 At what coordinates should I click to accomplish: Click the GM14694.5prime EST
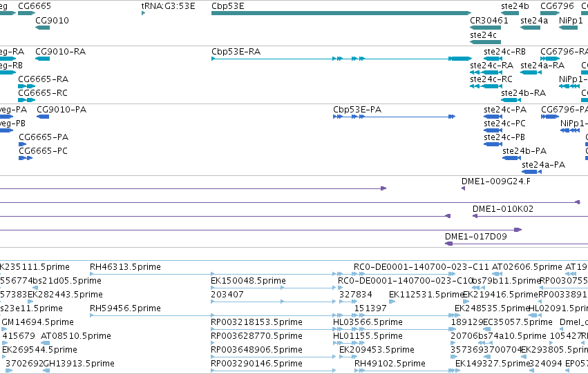pos(4,329)
